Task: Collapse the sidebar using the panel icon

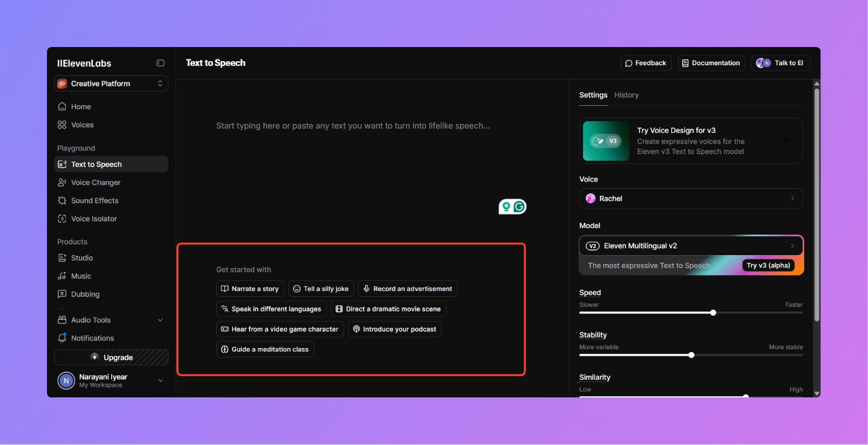Action: [160, 63]
